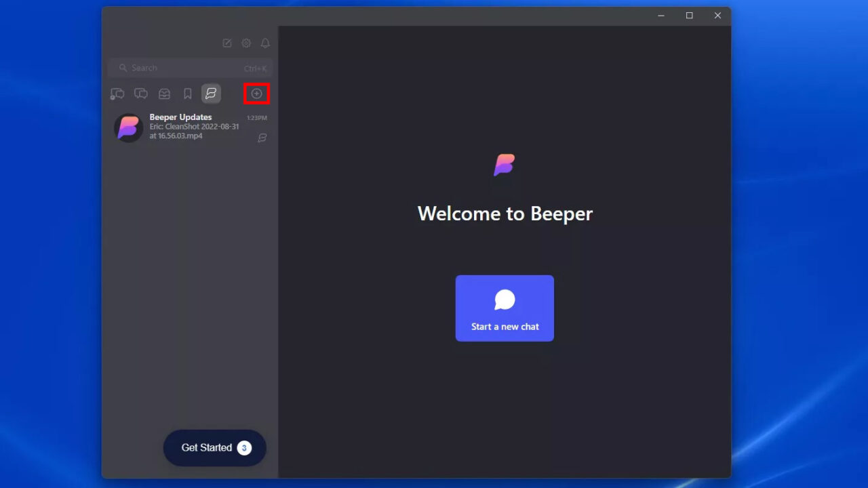Screen dimensions: 868x488
Task: Click the plus icon to add a network
Action: 256,94
